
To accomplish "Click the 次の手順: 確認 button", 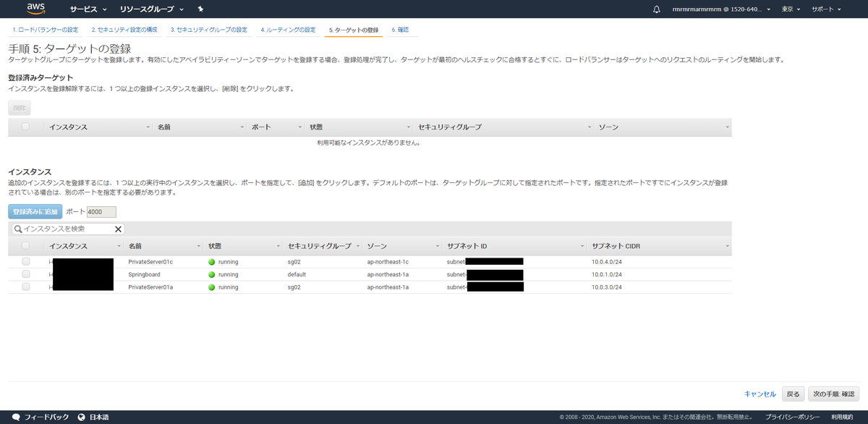I will coord(833,394).
